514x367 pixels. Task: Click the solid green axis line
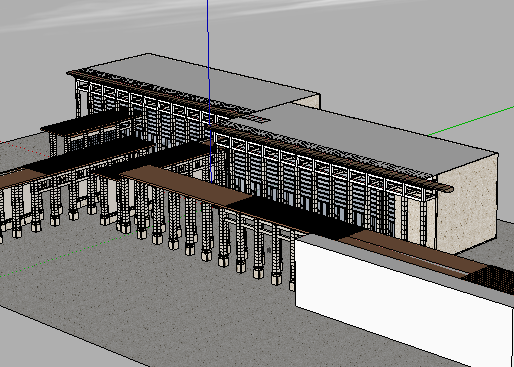(471, 121)
